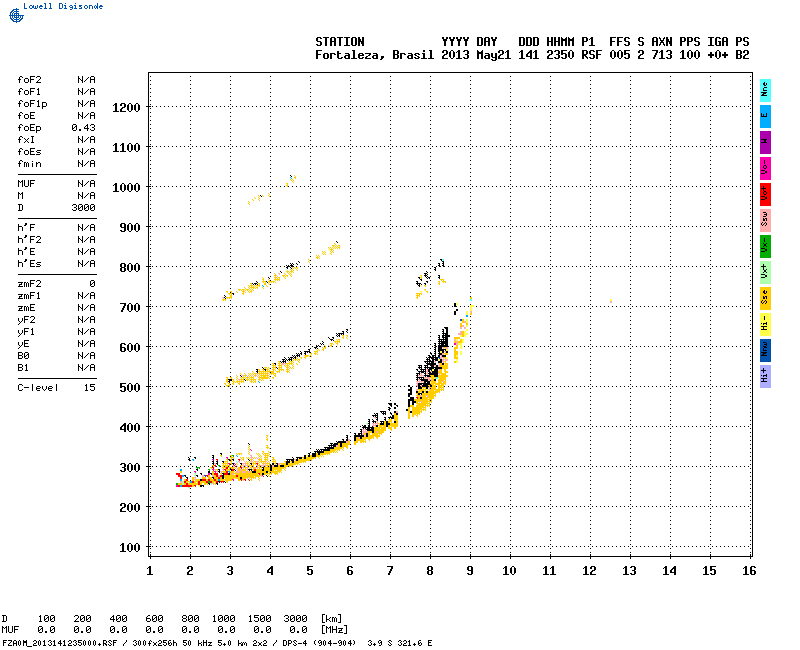Click the '[MHz]' unit in MUF table
The height and width of the screenshot is (650, 800).
coord(334,630)
